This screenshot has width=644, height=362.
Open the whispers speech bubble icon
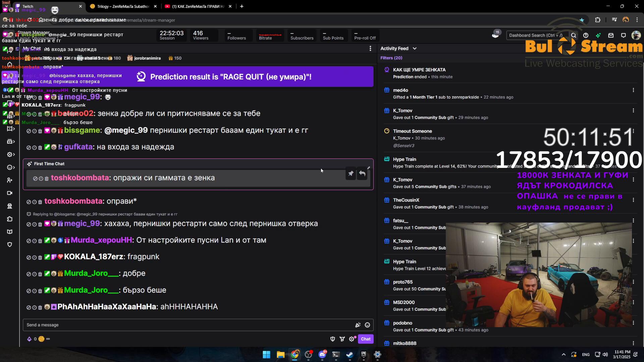[623, 35]
